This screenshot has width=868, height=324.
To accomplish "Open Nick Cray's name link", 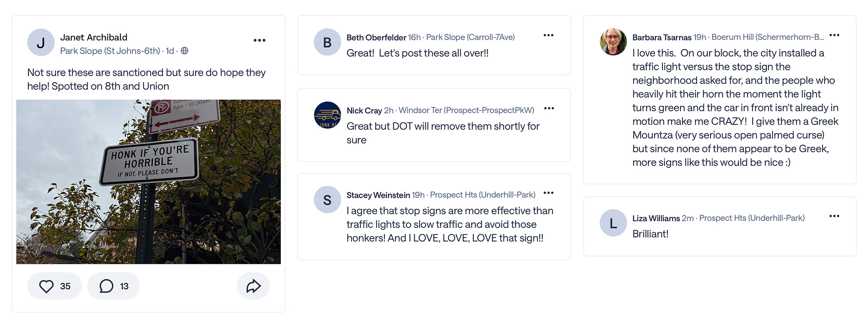I will 364,111.
